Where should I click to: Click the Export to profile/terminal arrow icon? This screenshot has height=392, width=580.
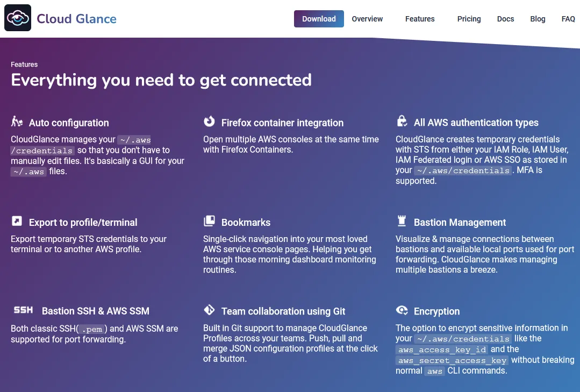click(x=17, y=221)
